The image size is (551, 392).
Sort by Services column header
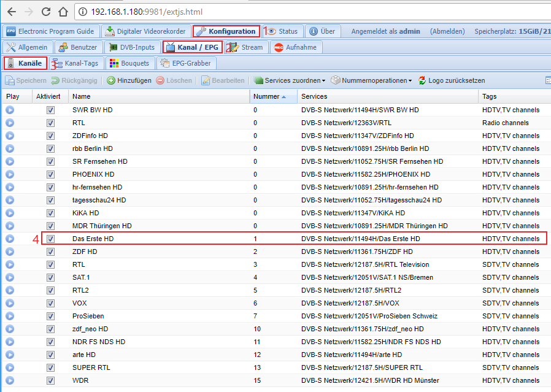[x=388, y=96]
